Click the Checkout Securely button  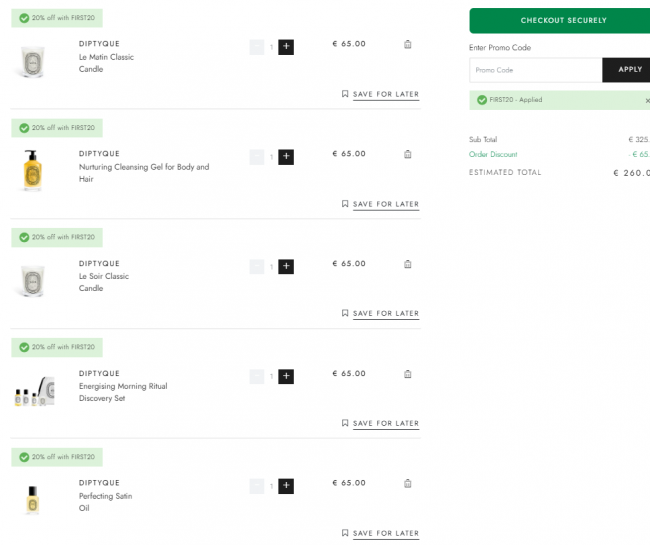pos(560,20)
